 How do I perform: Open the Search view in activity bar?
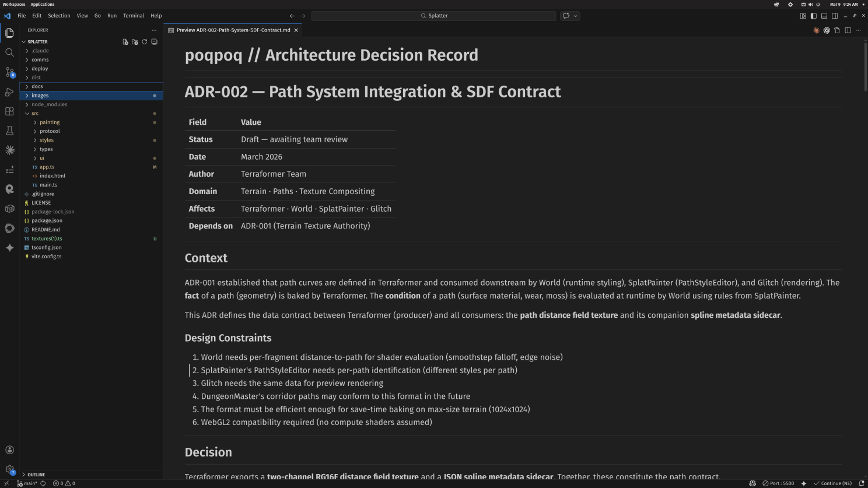pos(9,52)
